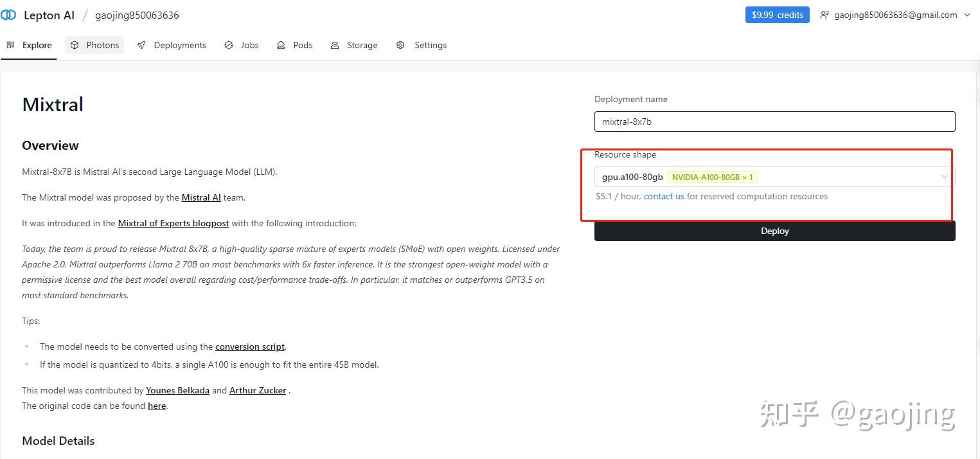Viewport: 980px width, 459px height.
Task: Click the Pods icon
Action: (x=281, y=45)
